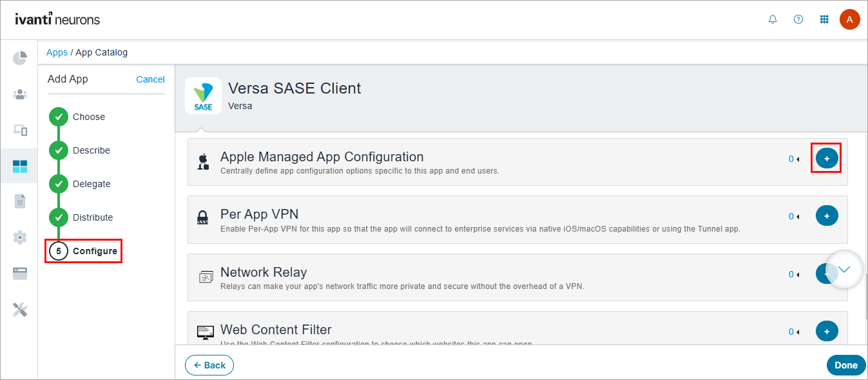Add Web Content Filter configuration with plus
868x380 pixels.
point(827,331)
